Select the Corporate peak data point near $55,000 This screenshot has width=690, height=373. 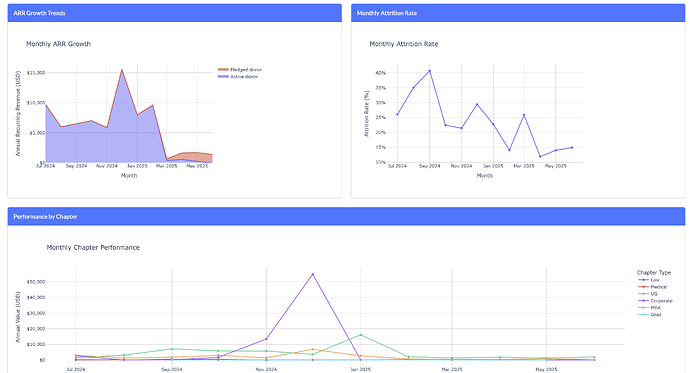(313, 274)
